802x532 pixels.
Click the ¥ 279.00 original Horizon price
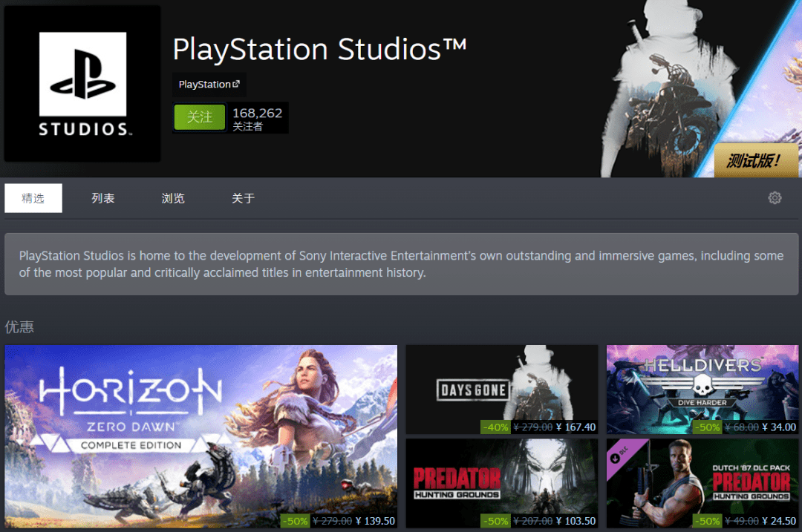click(x=333, y=522)
